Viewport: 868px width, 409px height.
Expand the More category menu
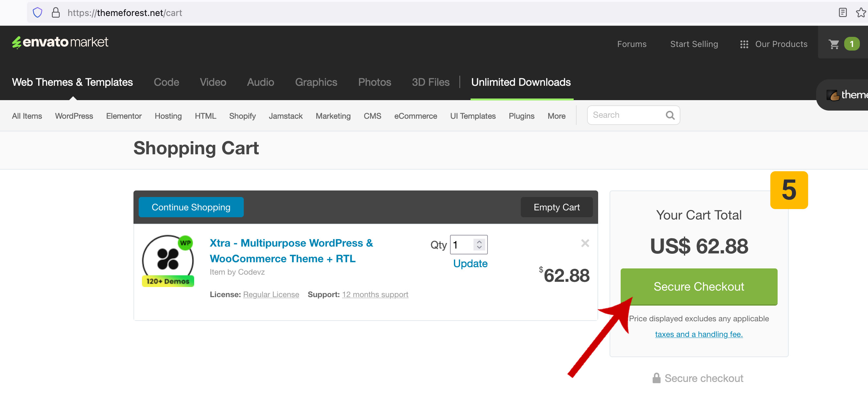point(556,116)
